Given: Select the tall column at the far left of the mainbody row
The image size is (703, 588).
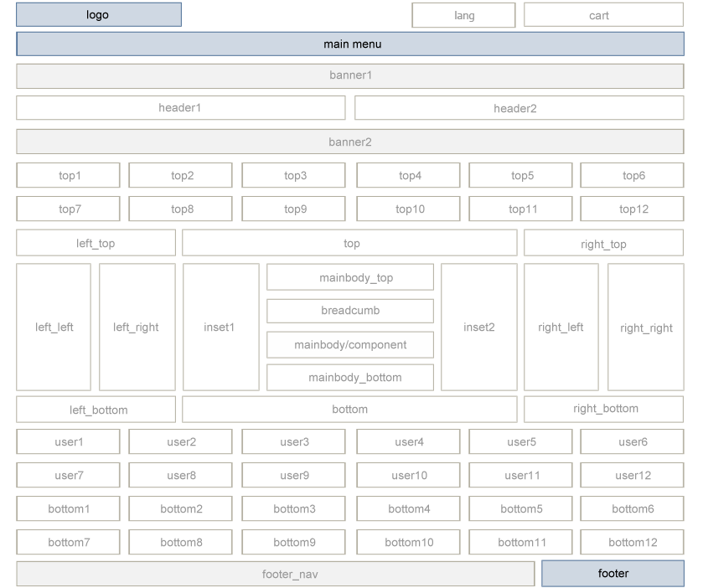Looking at the screenshot, I should click(53, 328).
